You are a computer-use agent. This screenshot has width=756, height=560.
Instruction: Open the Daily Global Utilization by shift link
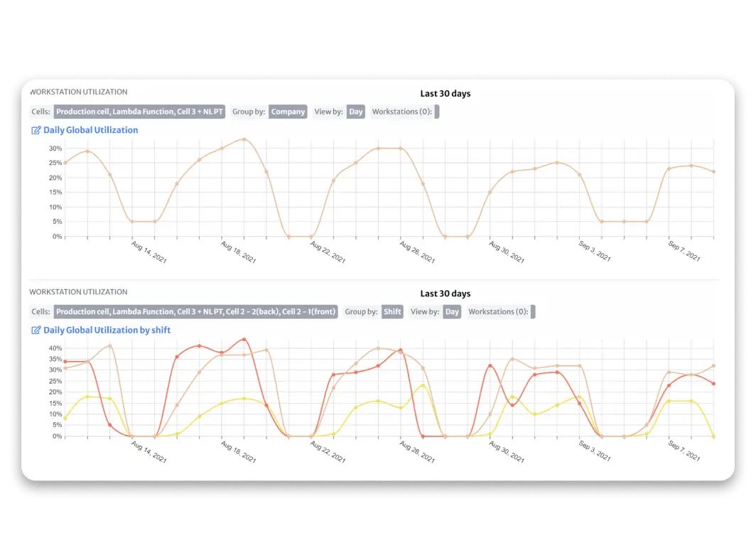tap(107, 329)
